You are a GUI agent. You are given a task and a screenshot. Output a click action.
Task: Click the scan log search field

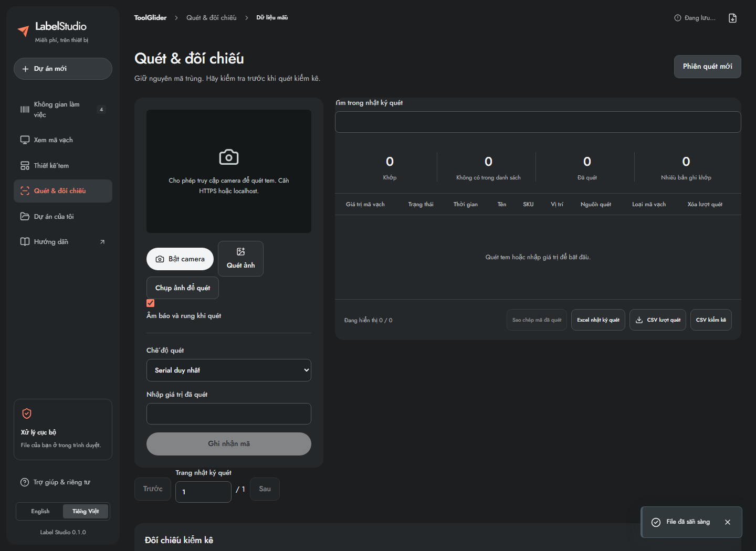538,122
